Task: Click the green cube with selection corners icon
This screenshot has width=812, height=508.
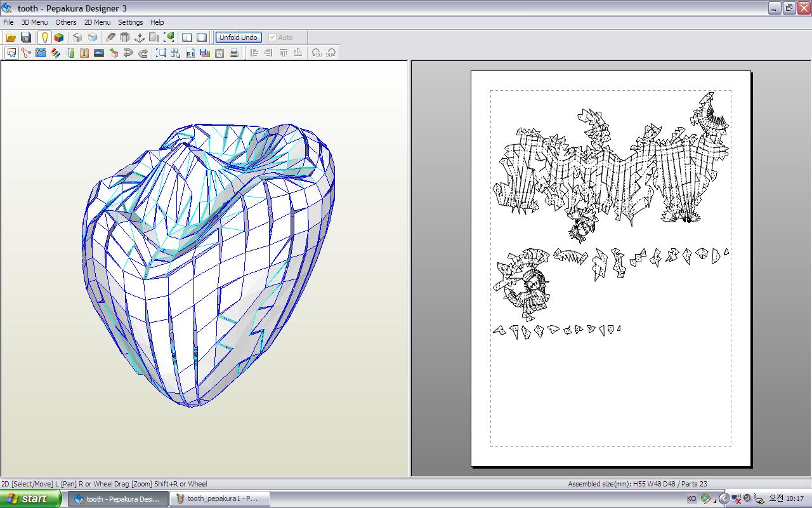Action: click(169, 37)
